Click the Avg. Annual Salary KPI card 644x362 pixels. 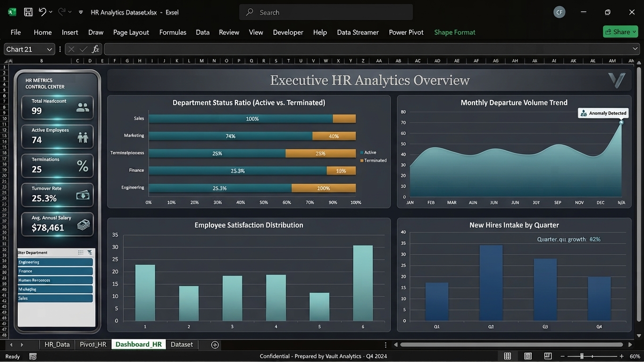coord(58,224)
